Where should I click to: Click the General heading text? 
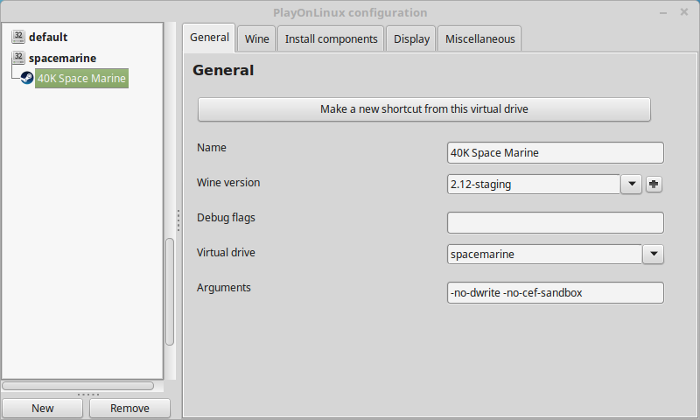coord(223,71)
